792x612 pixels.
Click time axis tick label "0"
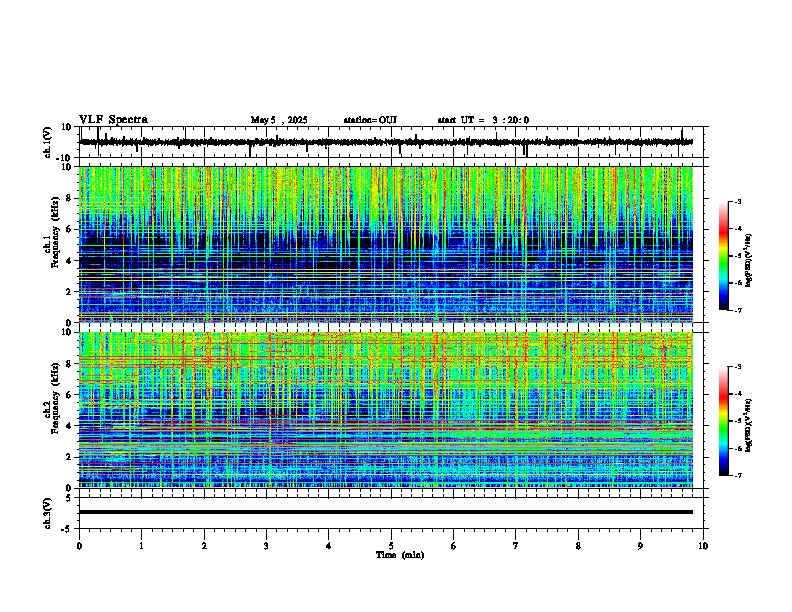click(79, 546)
